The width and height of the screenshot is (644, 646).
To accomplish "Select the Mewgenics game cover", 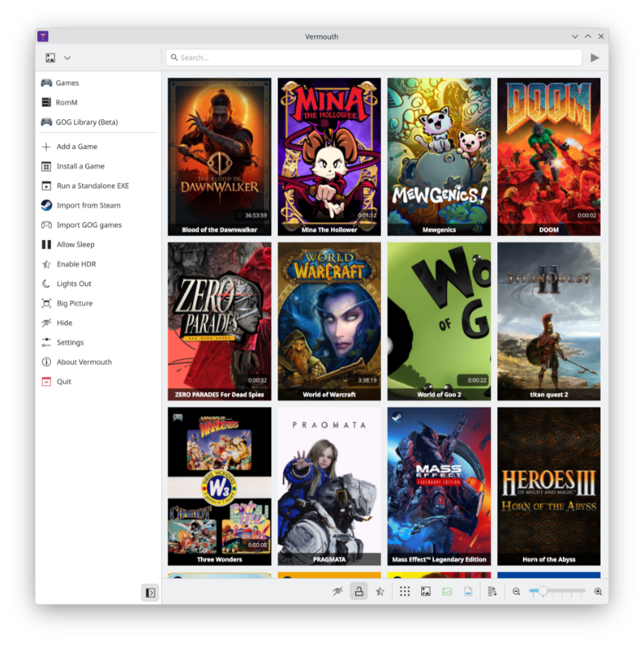I will [439, 156].
